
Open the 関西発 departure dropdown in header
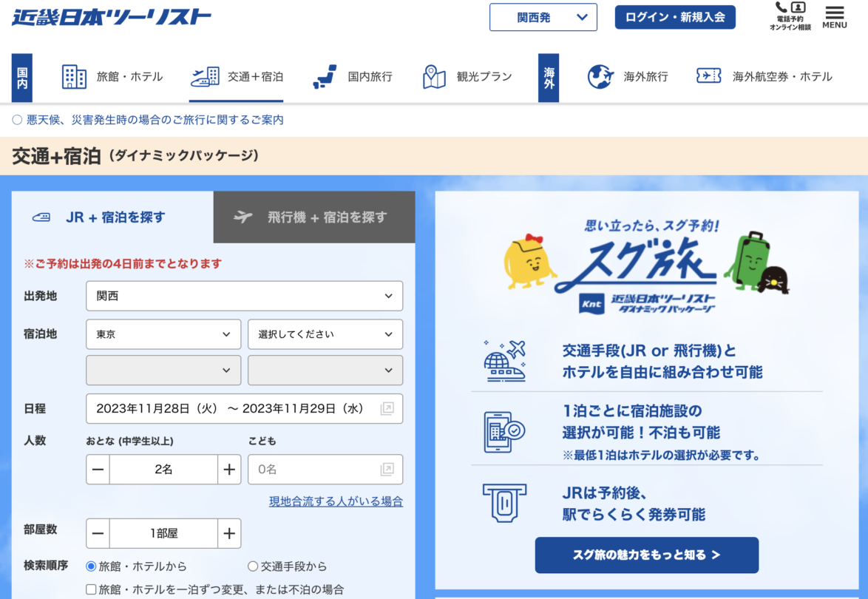(543, 17)
